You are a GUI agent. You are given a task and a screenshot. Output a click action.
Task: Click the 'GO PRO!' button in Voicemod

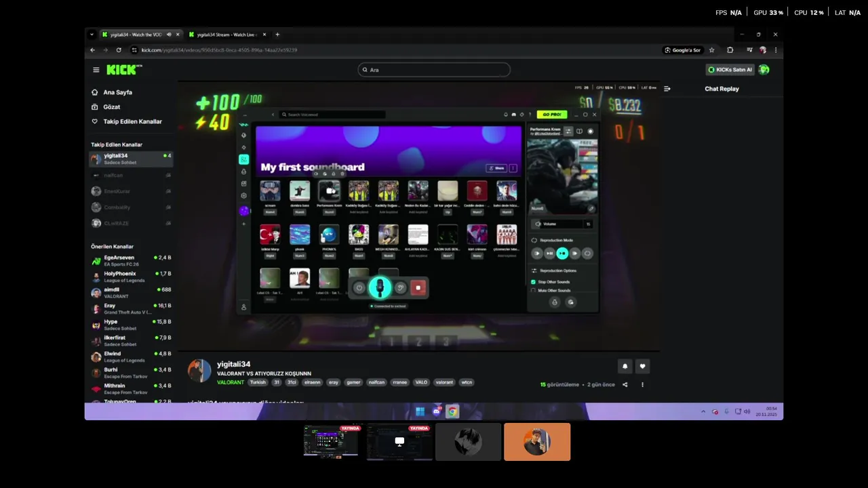point(551,115)
